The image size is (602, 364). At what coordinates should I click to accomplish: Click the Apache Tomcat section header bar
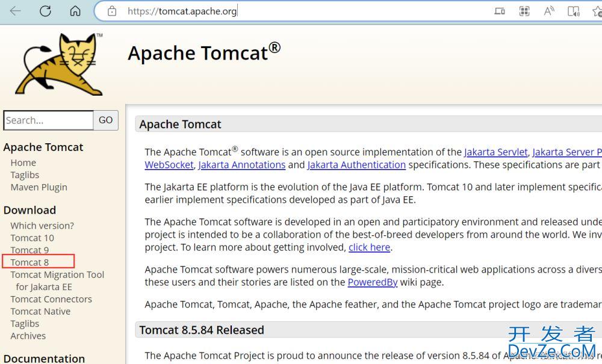[x=368, y=125]
